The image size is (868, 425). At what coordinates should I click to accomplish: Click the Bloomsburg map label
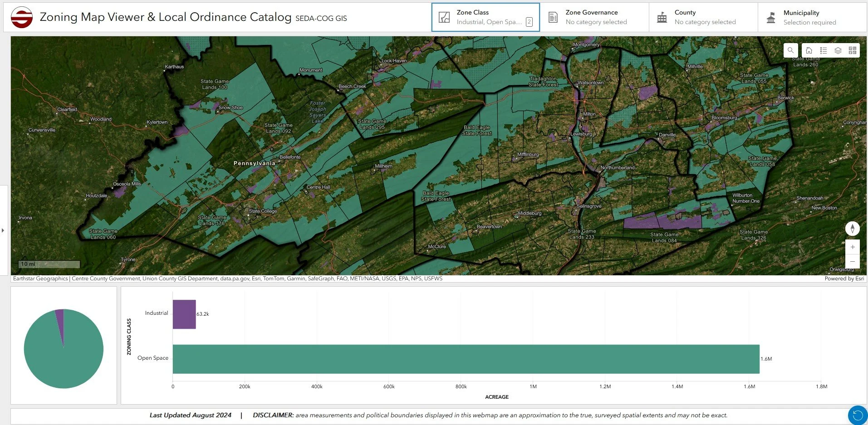pyautogui.click(x=724, y=117)
